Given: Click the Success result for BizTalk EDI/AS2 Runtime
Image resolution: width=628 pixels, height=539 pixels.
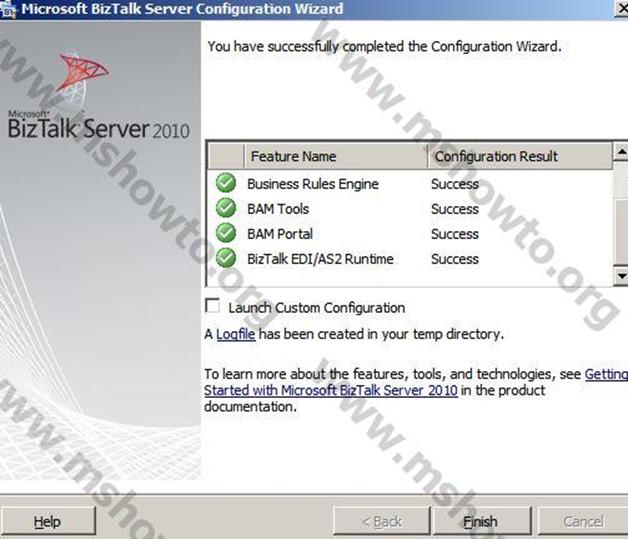Looking at the screenshot, I should [x=455, y=259].
